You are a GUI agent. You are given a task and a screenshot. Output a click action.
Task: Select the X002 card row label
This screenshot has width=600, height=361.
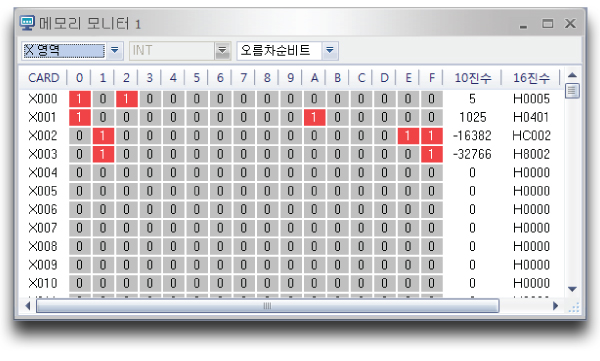point(43,136)
